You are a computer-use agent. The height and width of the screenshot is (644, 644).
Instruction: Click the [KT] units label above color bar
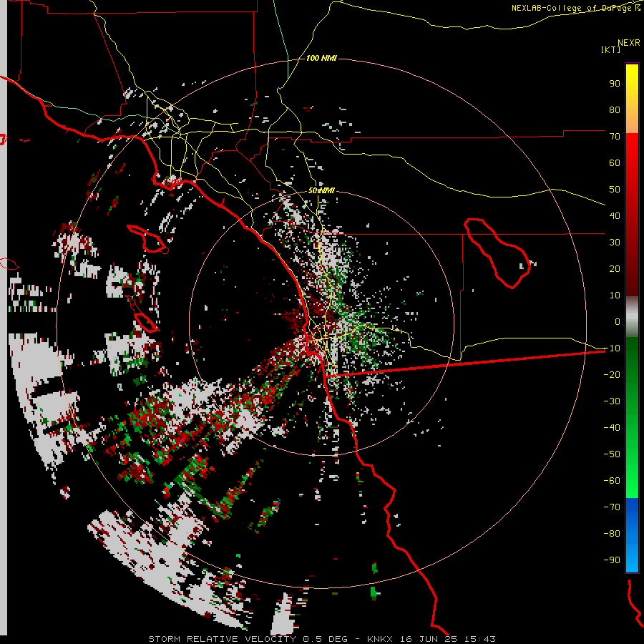tap(611, 49)
